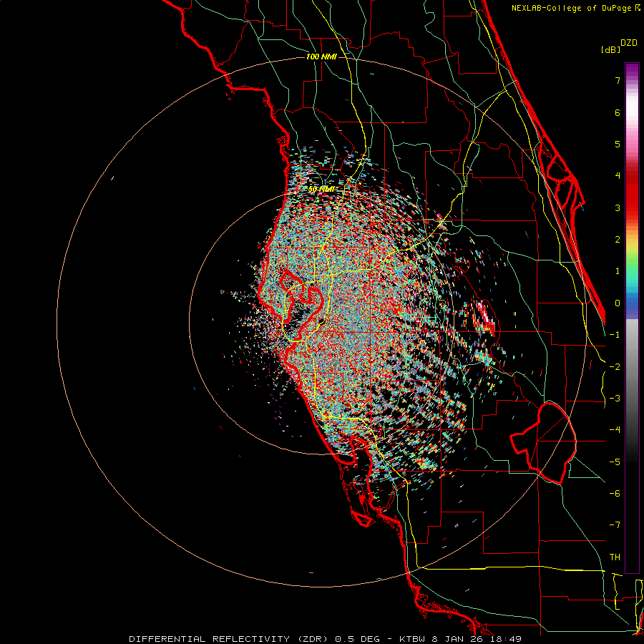Select the -1 dB scale label
This screenshot has height=644, width=644.
pos(615,334)
